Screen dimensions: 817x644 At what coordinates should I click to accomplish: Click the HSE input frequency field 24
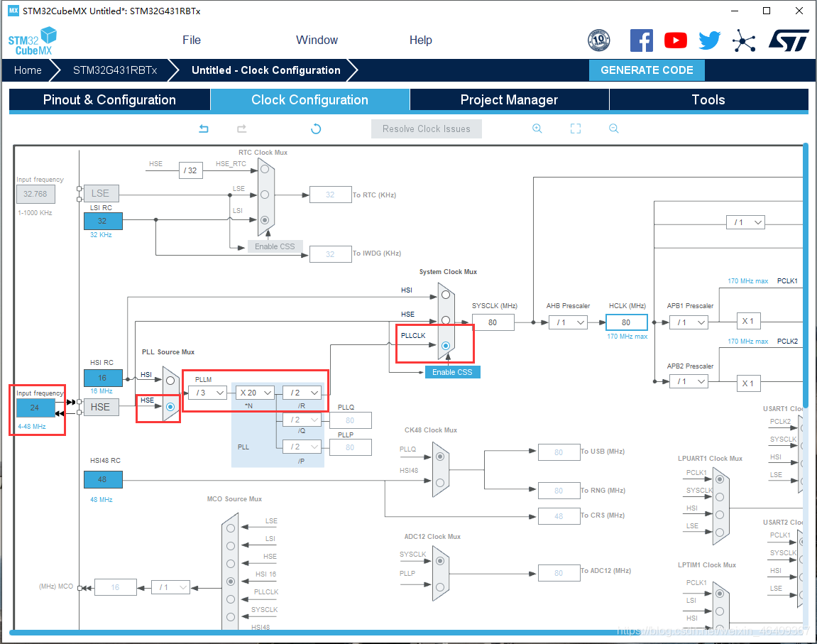coord(35,408)
